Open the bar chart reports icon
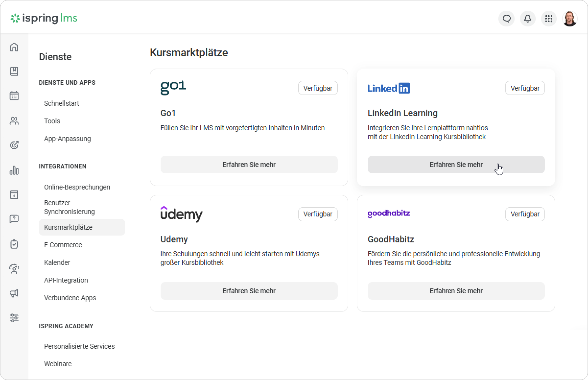Image resolution: width=588 pixels, height=380 pixels. pyautogui.click(x=14, y=170)
